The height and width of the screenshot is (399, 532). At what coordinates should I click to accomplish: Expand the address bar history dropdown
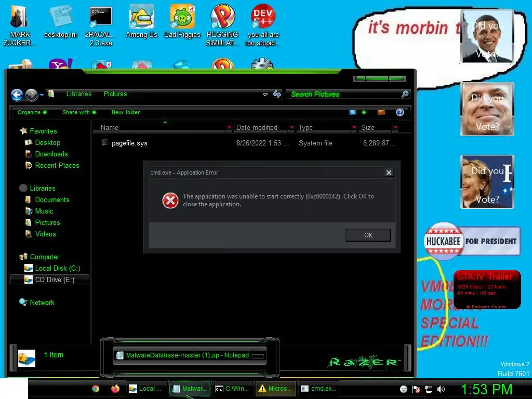(x=265, y=95)
